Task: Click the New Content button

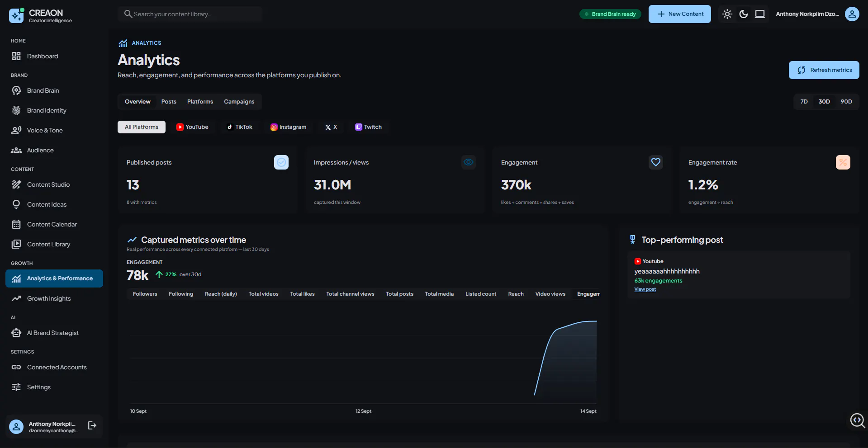Action: 680,14
